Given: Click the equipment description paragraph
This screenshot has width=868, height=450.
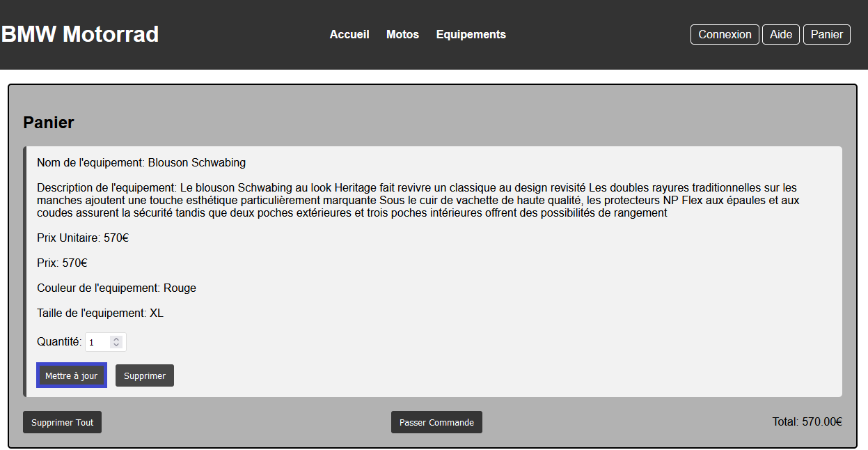Looking at the screenshot, I should click(x=418, y=200).
